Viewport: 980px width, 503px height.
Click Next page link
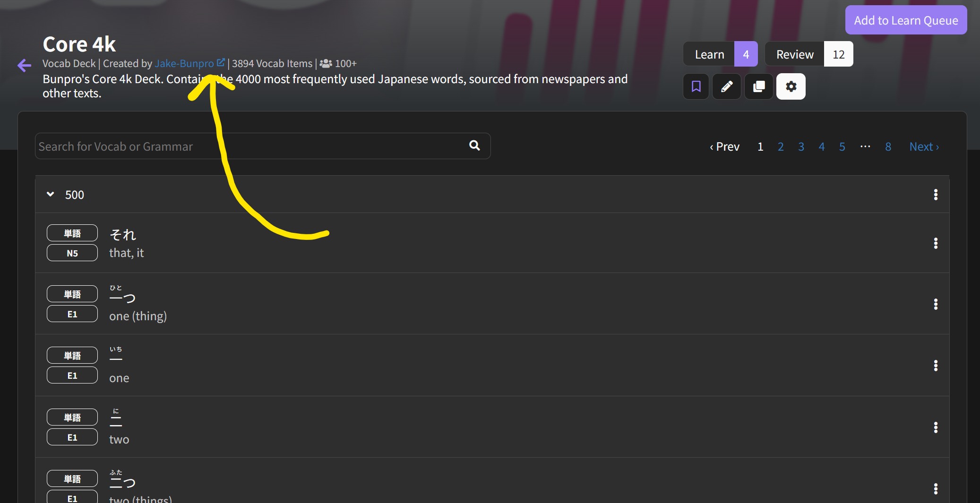924,147
